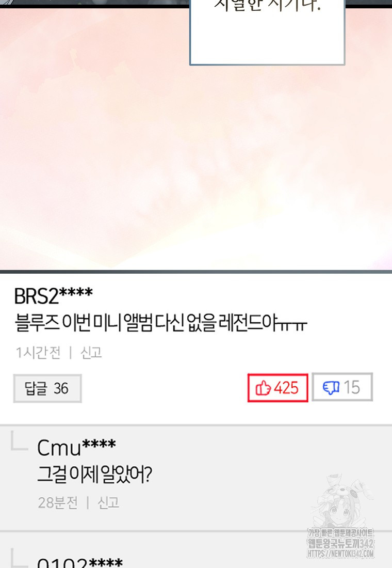Click the 425 like count

(286, 388)
